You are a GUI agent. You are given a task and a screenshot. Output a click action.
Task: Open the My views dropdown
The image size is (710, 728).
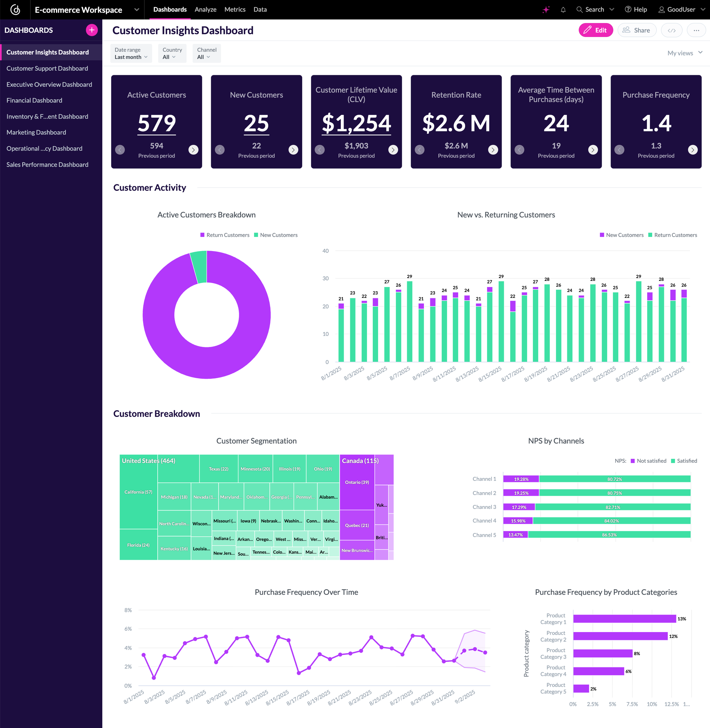(685, 53)
